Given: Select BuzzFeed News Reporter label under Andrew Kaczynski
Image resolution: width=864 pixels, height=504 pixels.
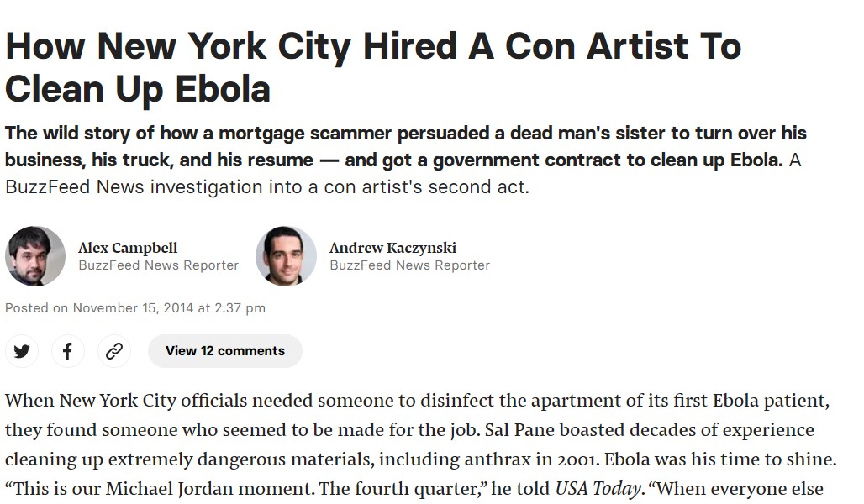Looking at the screenshot, I should [410, 265].
